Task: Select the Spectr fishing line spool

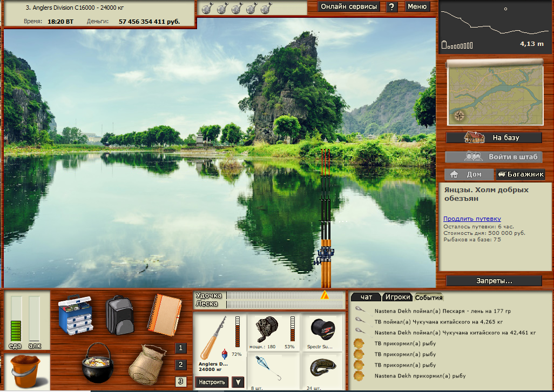Action: click(322, 328)
